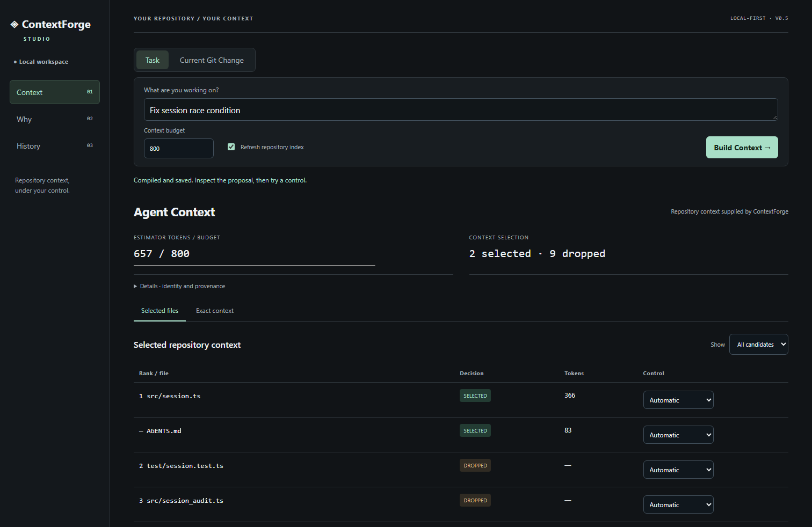Click YOUR REPOSITORY / YOUR CONTEXT breadcrumb

[x=193, y=19]
